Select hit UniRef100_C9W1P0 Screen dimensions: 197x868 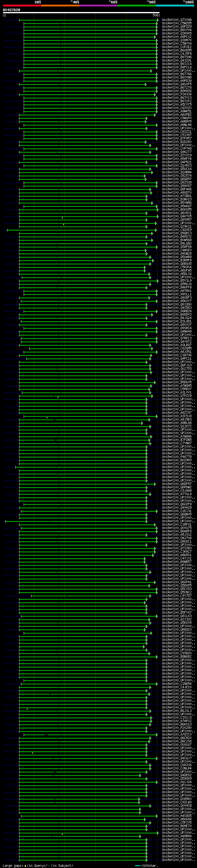[177, 118]
